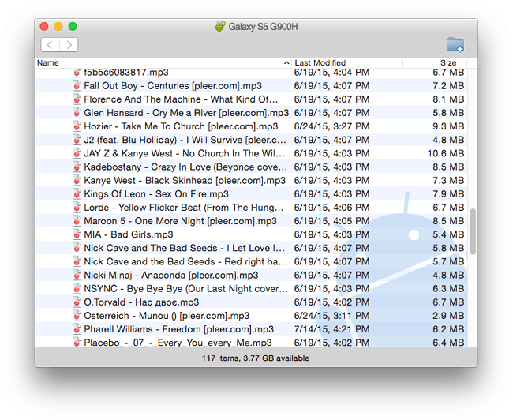
Task: Select Maroon 5 - One More Night
Action: (x=180, y=221)
